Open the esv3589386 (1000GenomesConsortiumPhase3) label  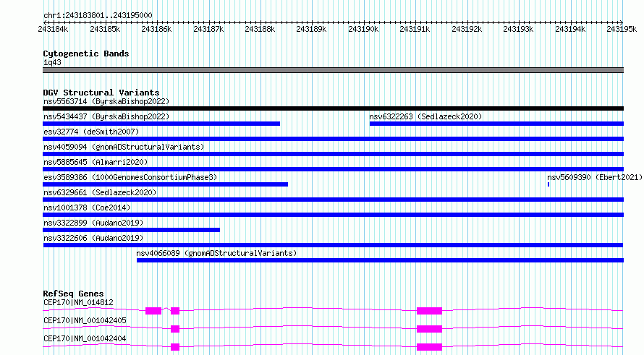(130, 177)
